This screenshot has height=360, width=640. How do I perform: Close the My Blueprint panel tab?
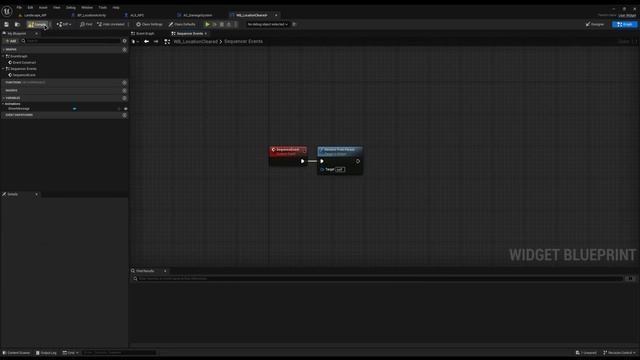[36, 33]
